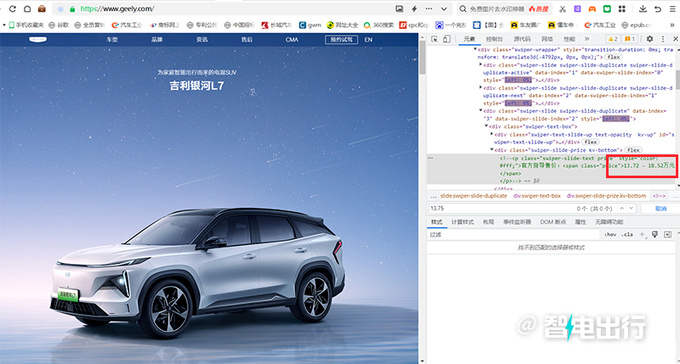
Task: Open the CMA menu item
Action: [x=292, y=39]
